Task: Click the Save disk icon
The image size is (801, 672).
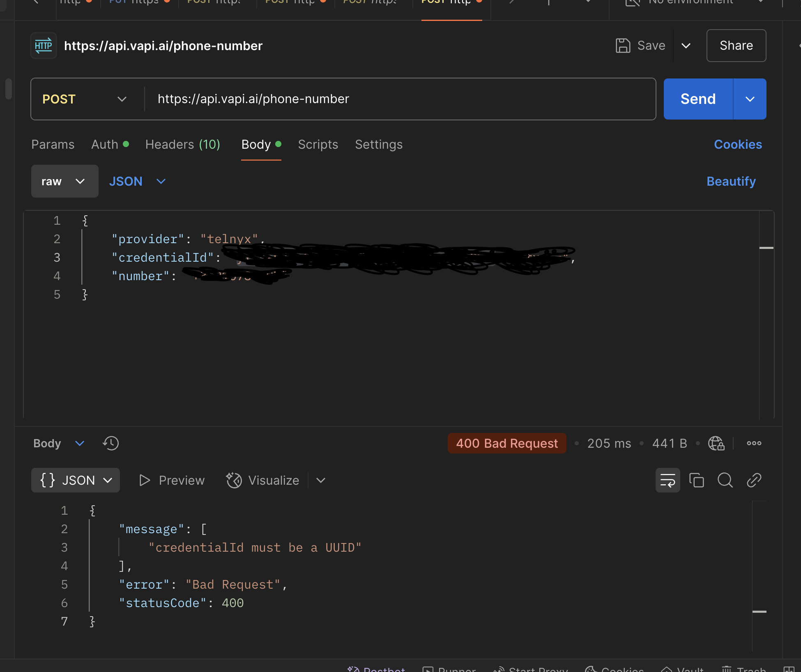Action: pos(623,46)
